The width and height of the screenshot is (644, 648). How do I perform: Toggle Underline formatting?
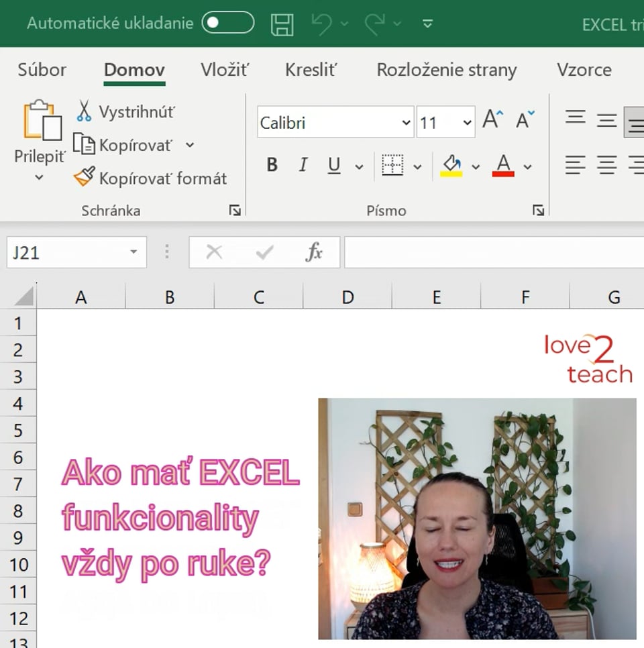[x=334, y=165]
